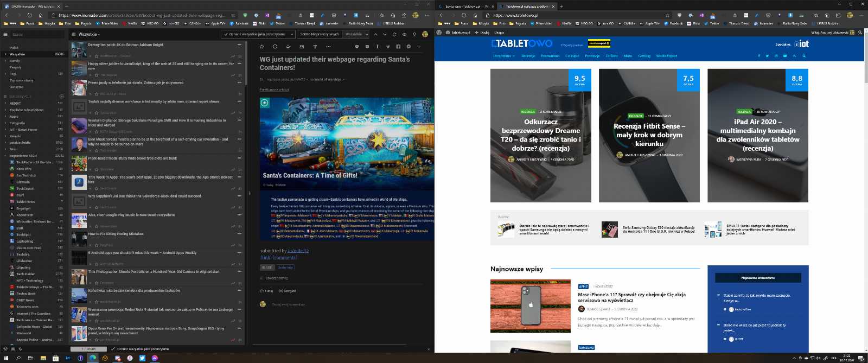Screen dimensions: 868x363
Task: Star the plant-based foods study article
Action: [x=97, y=169]
